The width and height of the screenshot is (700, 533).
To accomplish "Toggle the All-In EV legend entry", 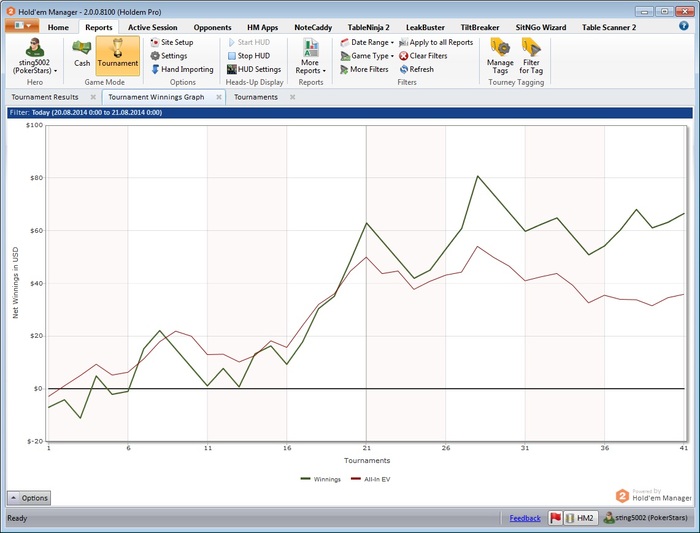I will coord(371,479).
